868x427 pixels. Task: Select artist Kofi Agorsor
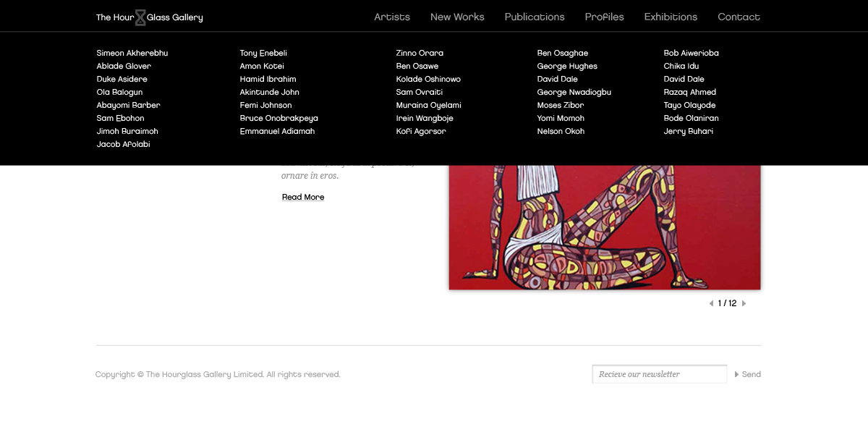(421, 131)
